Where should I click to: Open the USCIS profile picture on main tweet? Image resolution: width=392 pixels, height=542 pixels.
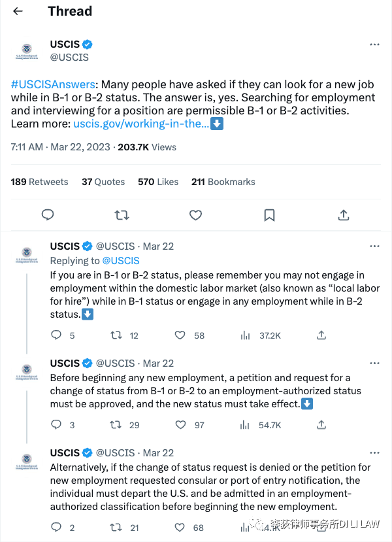coord(26,51)
